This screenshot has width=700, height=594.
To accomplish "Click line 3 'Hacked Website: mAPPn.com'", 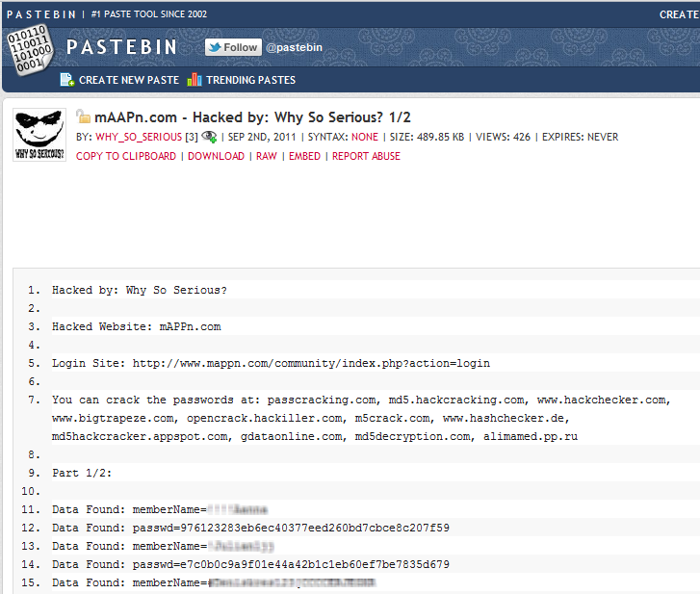I will (136, 326).
